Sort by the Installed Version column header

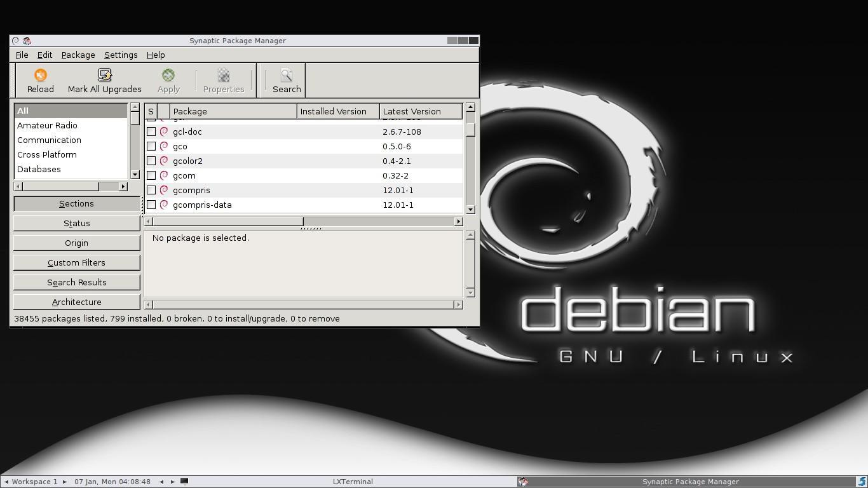(x=338, y=111)
